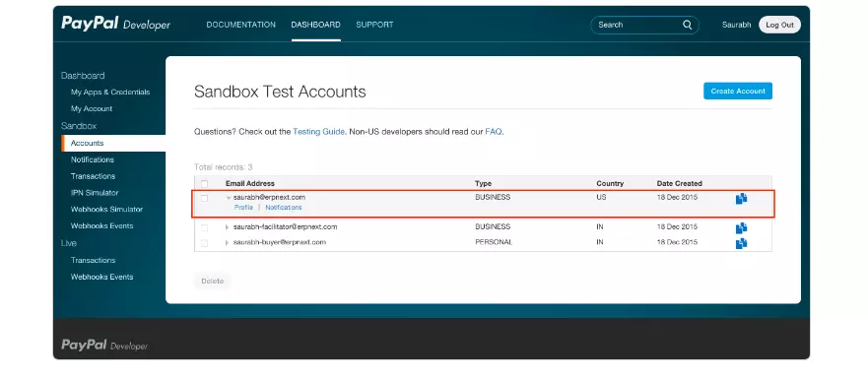Click the PayPal Developer header logo

coord(115,24)
